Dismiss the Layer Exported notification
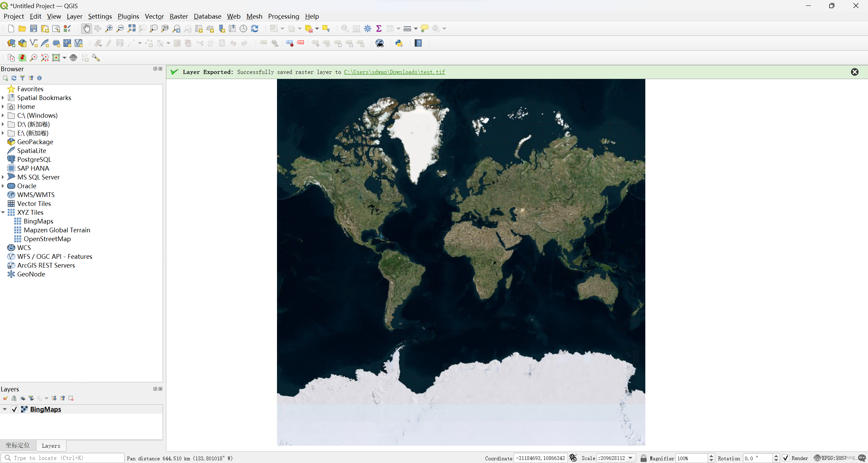This screenshot has height=463, width=868. [x=855, y=72]
